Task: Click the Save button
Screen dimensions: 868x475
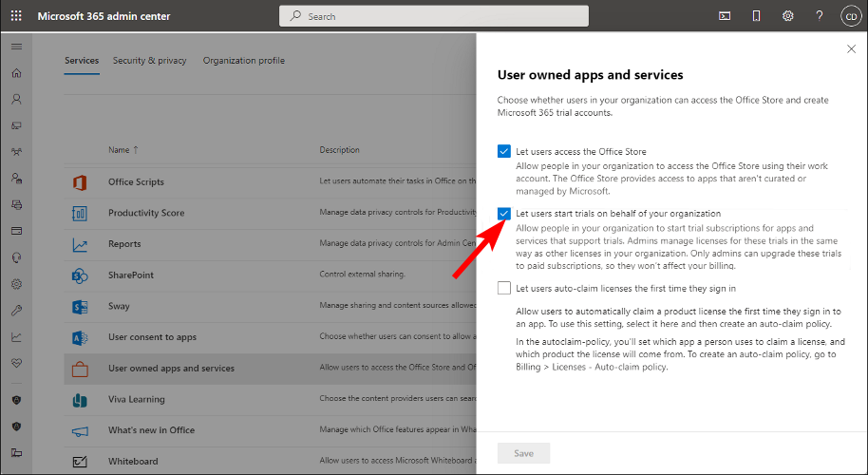Action: 523,453
